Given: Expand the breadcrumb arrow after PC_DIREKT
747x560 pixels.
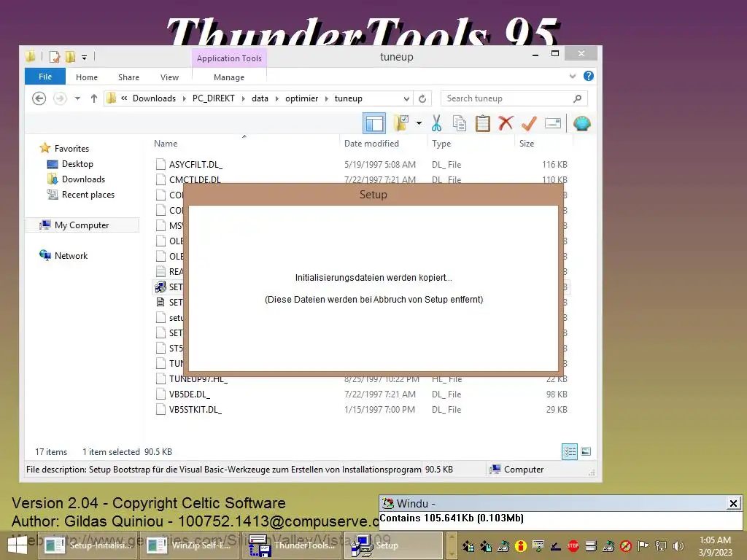Looking at the screenshot, I should tap(243, 98).
